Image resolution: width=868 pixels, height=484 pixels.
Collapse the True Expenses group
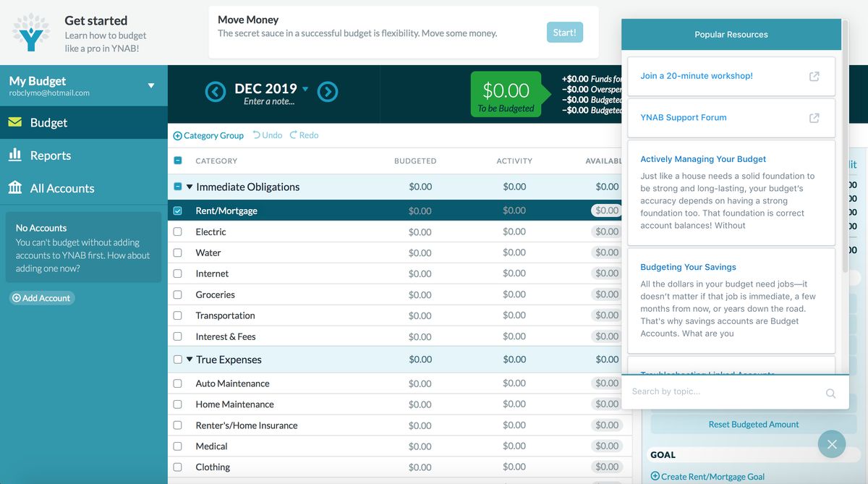190,359
